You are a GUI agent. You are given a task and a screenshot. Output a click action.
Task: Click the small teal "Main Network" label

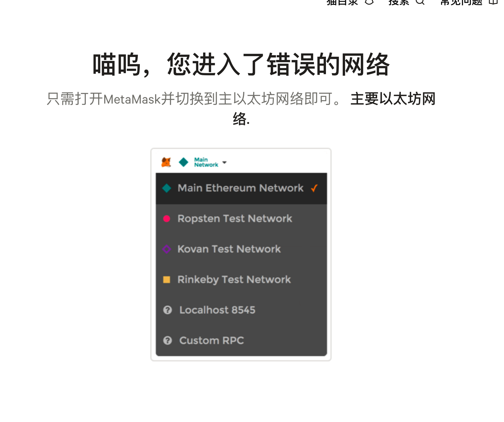[x=206, y=162]
